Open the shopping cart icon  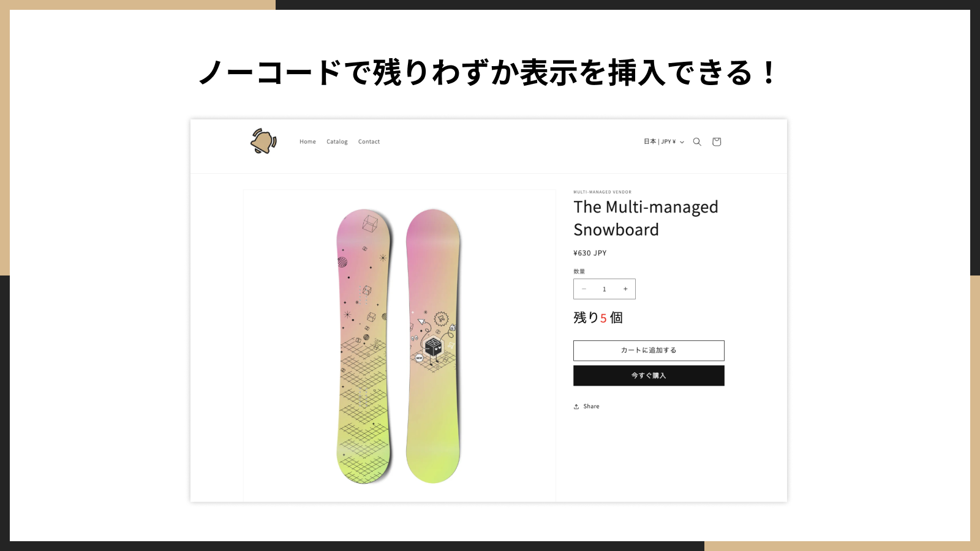point(717,141)
